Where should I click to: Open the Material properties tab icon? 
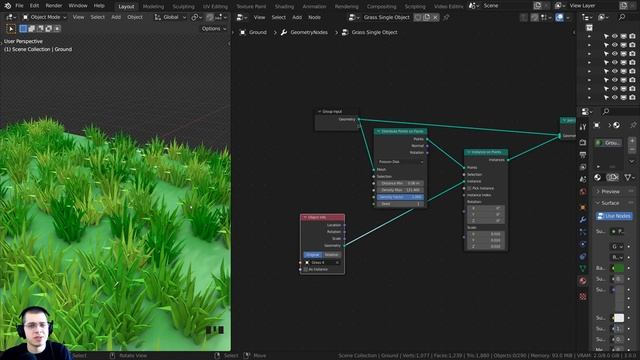(x=583, y=281)
